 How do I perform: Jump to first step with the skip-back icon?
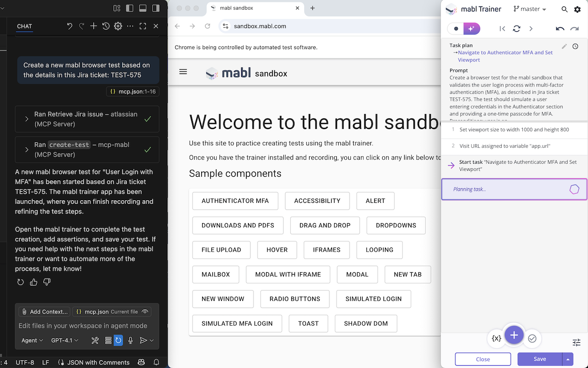click(x=502, y=29)
